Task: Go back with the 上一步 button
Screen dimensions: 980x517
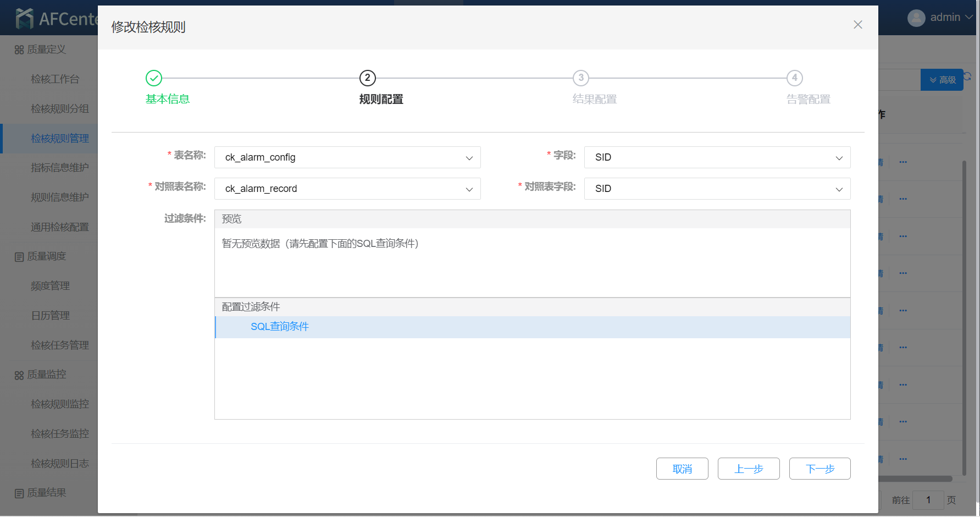Action: (749, 469)
